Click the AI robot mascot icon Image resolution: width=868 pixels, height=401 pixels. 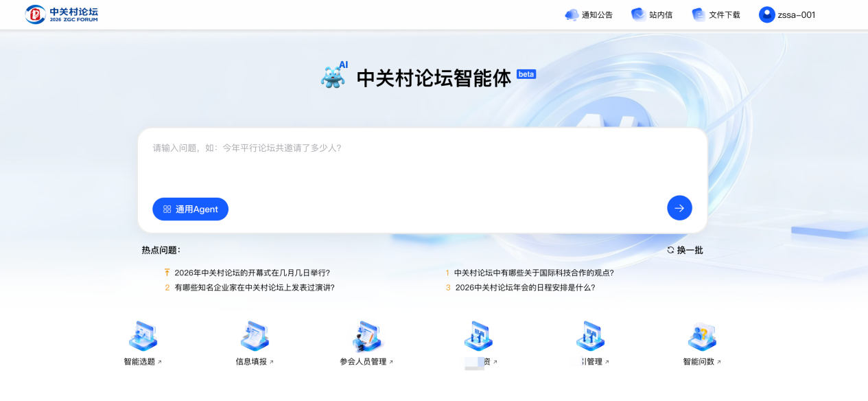[333, 76]
